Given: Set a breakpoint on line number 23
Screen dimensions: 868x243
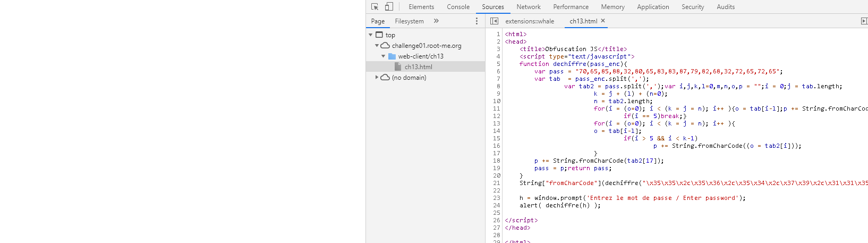Looking at the screenshot, I should pyautogui.click(x=496, y=198).
